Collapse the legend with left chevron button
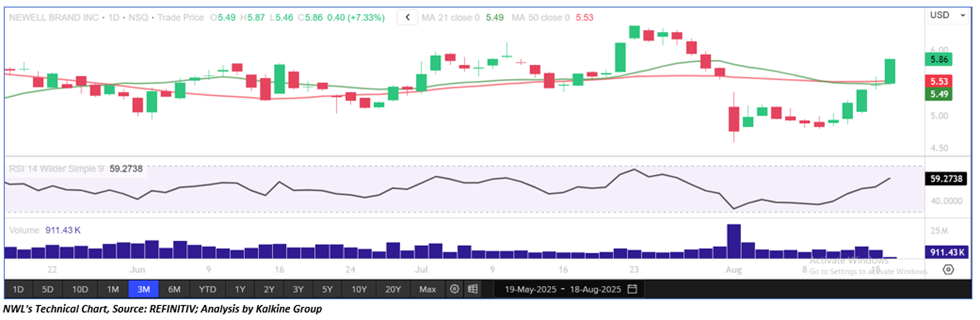The height and width of the screenshot is (320, 980). [x=408, y=18]
